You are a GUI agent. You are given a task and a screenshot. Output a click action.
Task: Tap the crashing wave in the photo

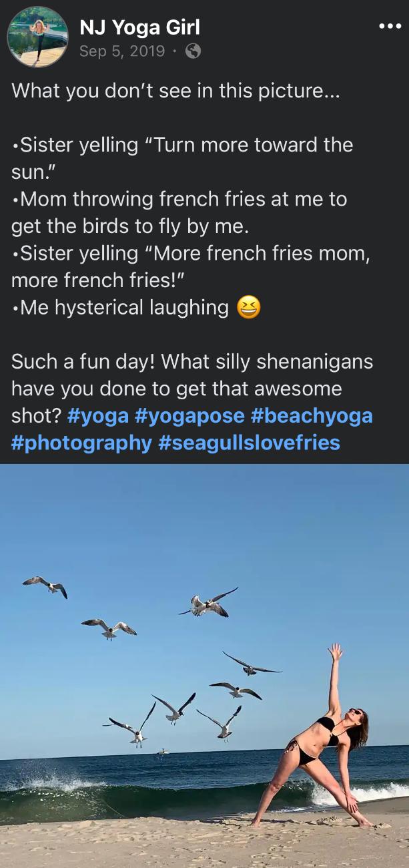point(60,779)
